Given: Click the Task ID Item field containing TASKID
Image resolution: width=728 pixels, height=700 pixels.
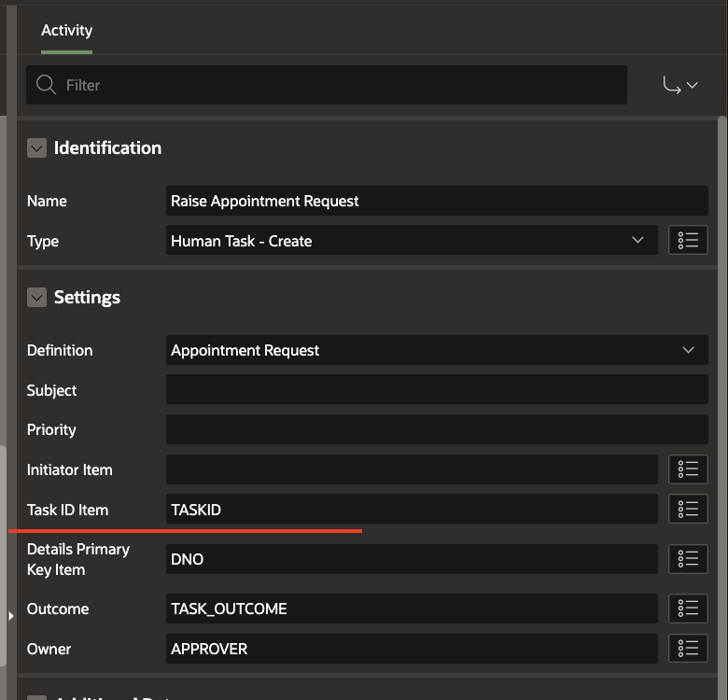Looking at the screenshot, I should tap(411, 510).
